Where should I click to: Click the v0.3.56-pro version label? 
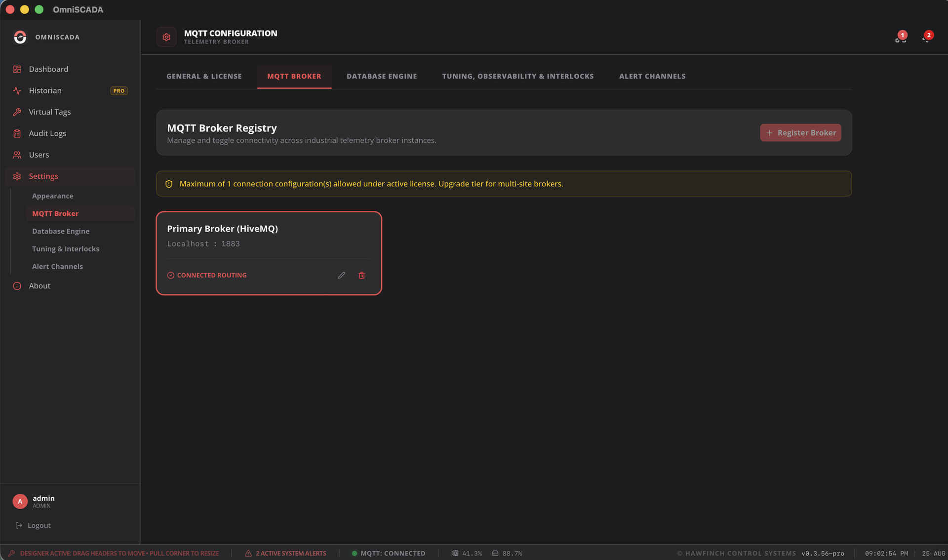click(823, 554)
